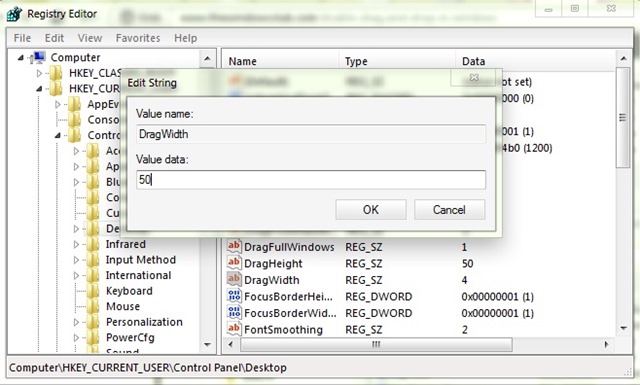This screenshot has height=385, width=640.
Task: Select the Keyboard key label
Action: [x=129, y=291]
